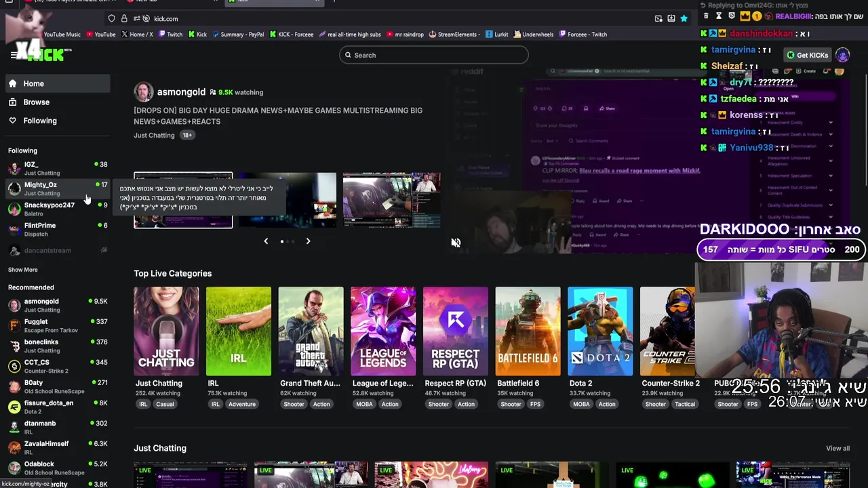Go to next featured stream arrow
This screenshot has width=868, height=488.
(x=308, y=241)
